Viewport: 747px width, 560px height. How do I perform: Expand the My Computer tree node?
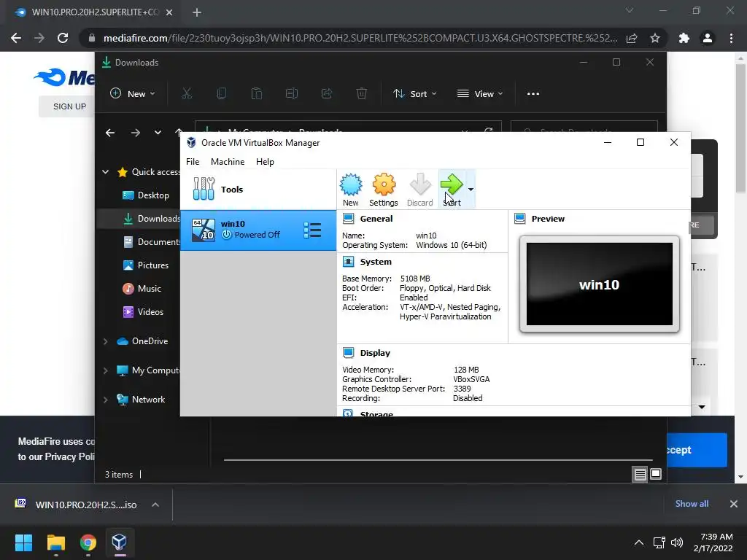click(105, 370)
